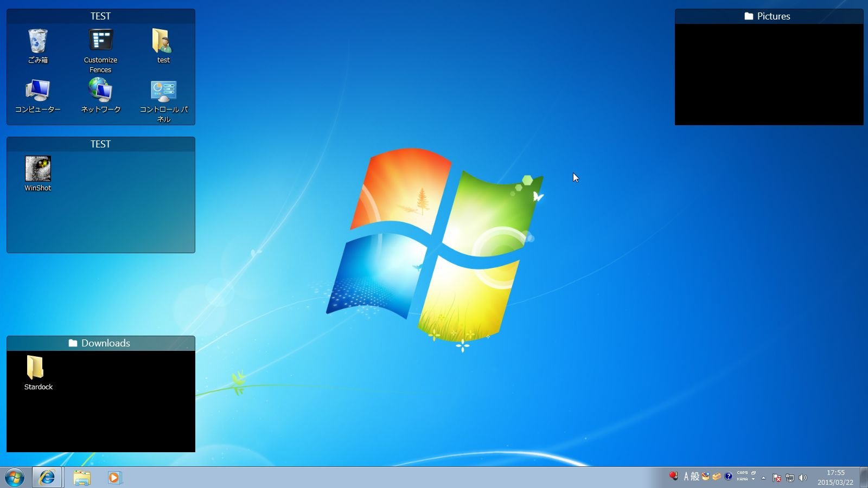Select the ネットワーク icon

pyautogui.click(x=100, y=95)
